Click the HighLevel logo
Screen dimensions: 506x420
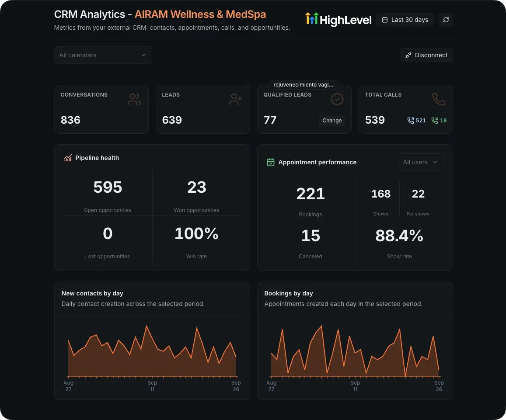tap(338, 19)
